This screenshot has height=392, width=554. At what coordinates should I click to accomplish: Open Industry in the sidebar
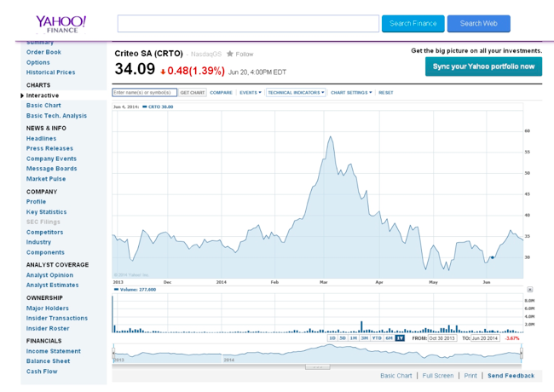point(38,242)
